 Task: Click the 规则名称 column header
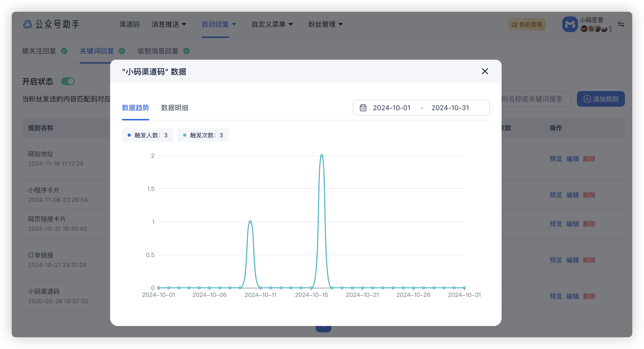41,128
